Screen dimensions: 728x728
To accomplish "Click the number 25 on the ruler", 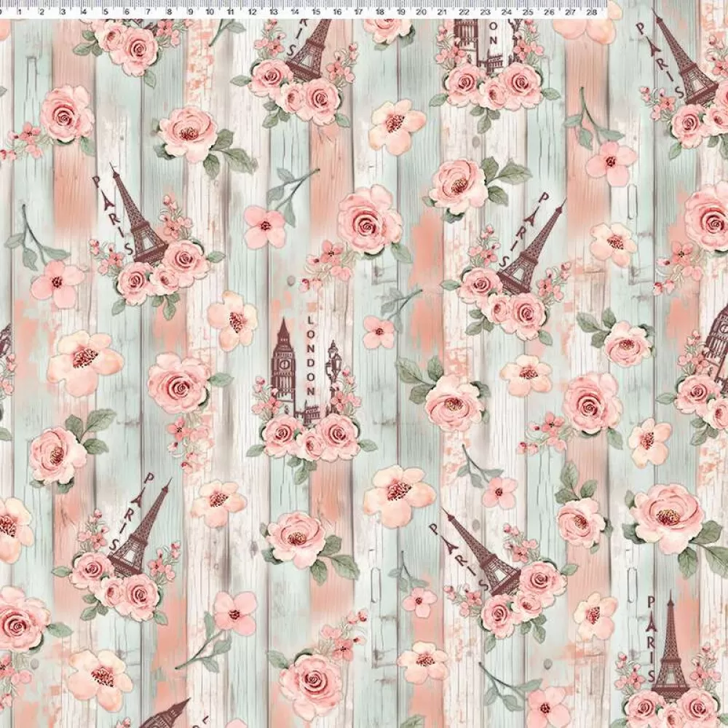I will pos(529,12).
